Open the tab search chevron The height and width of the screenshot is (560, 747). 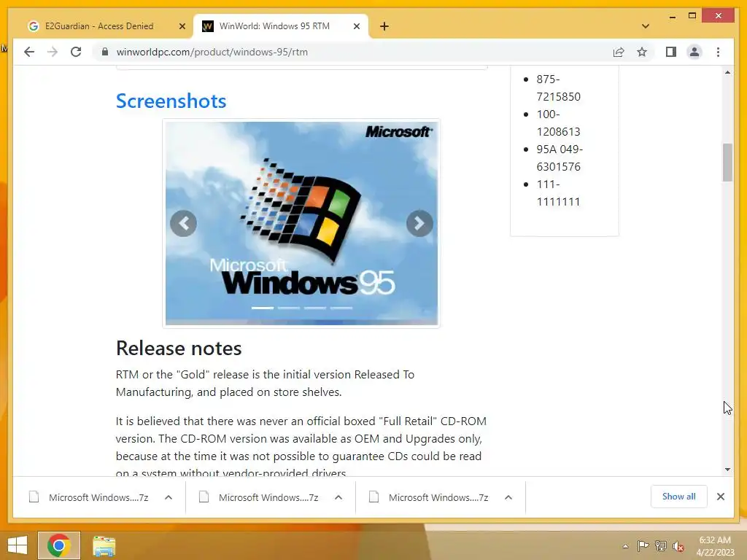(x=645, y=26)
